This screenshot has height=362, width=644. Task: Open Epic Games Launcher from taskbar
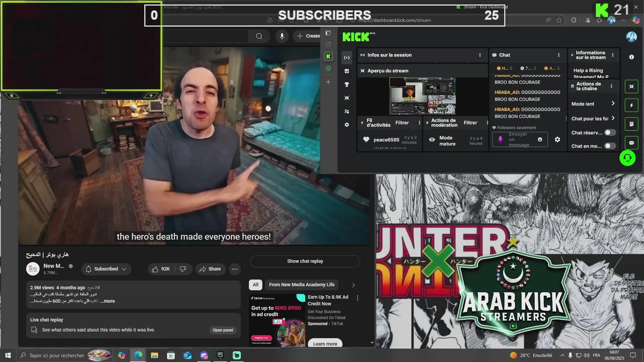coord(220,355)
